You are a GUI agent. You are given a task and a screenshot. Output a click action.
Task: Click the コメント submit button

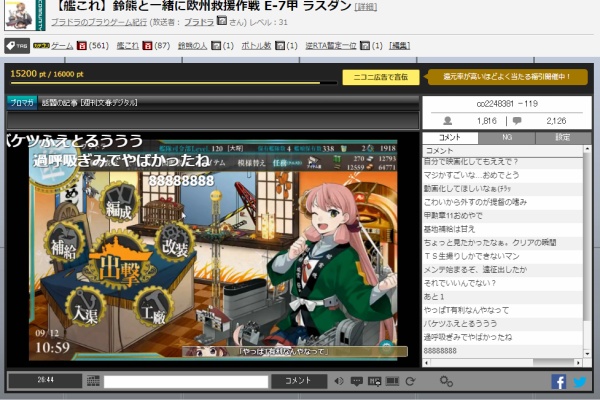[299, 381]
